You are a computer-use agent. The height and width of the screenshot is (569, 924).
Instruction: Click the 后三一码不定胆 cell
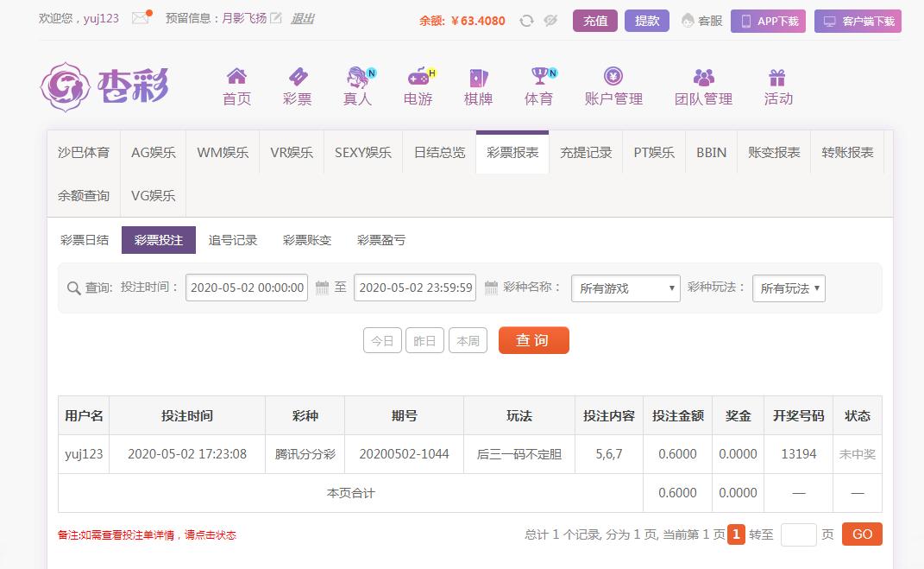(x=519, y=454)
